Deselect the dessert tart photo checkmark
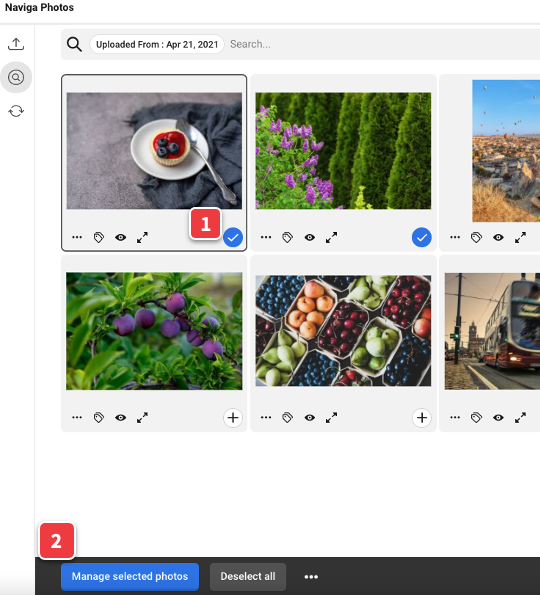 233,238
